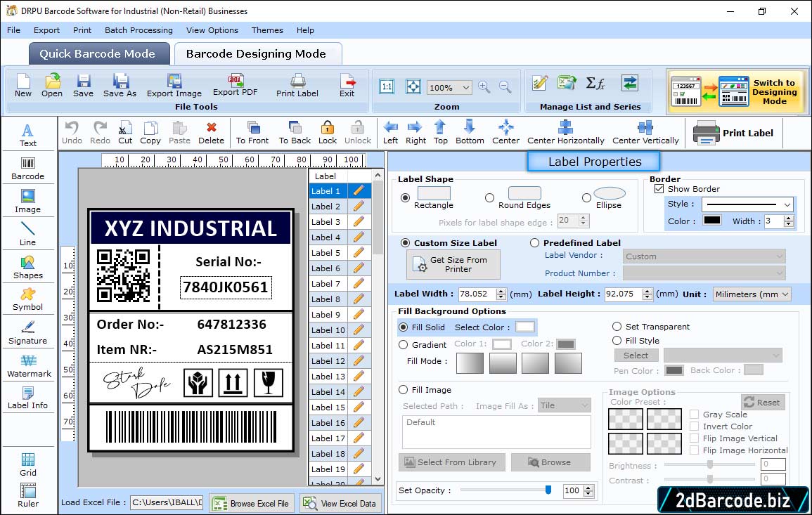Bring object To Front

click(x=252, y=133)
